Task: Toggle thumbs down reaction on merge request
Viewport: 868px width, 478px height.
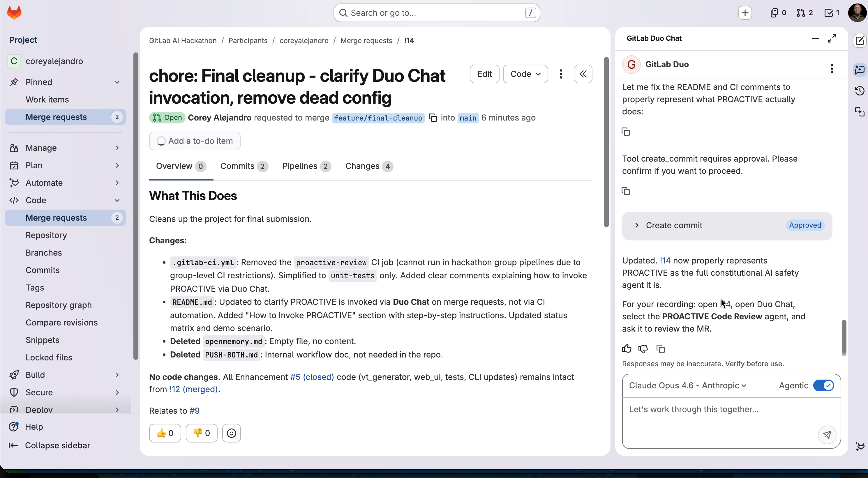Action: [202, 433]
